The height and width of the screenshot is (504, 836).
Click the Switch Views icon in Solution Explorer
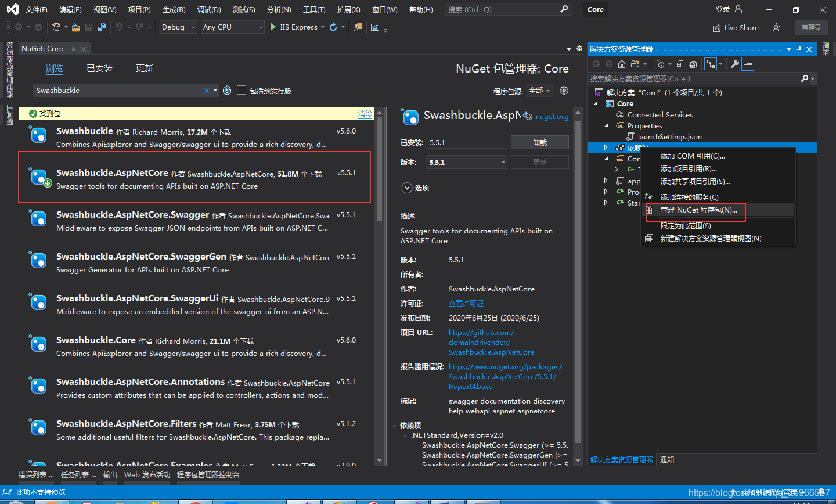click(635, 64)
